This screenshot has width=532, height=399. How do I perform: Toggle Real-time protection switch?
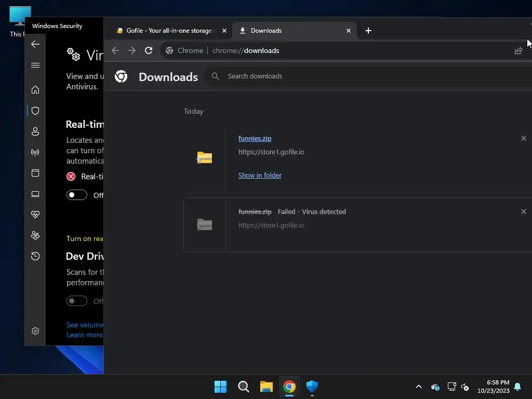pos(77,195)
